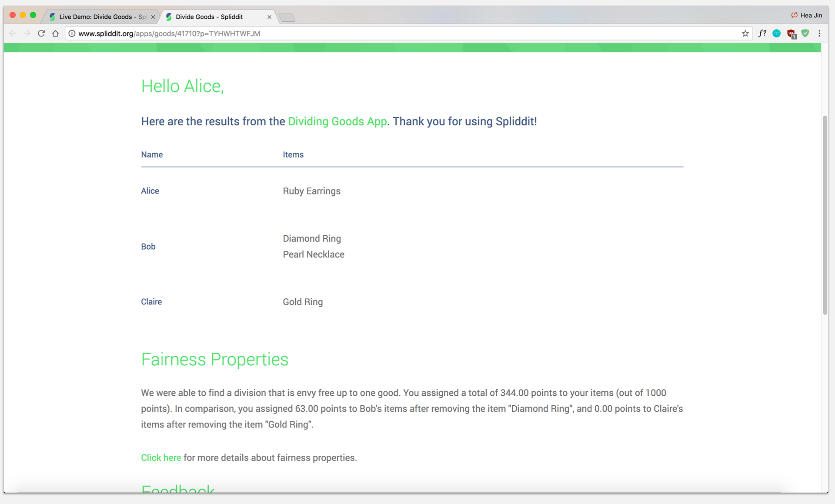
Task: Click the green fullscreen window button
Action: tap(33, 15)
